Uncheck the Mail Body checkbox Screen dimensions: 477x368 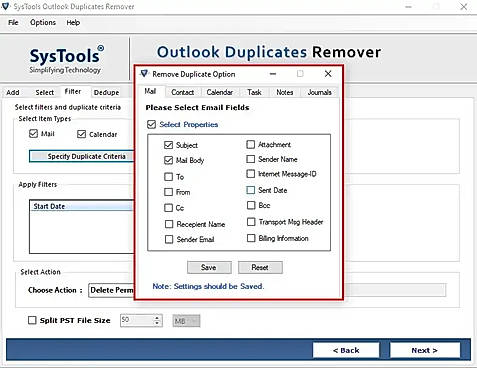[168, 160]
